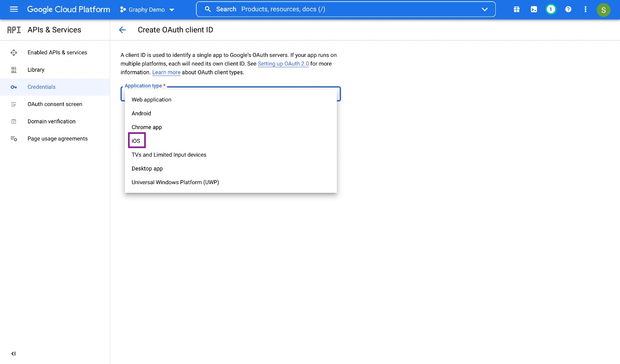The image size is (620, 364).
Task: Open the three-dot settings menu
Action: 585,9
